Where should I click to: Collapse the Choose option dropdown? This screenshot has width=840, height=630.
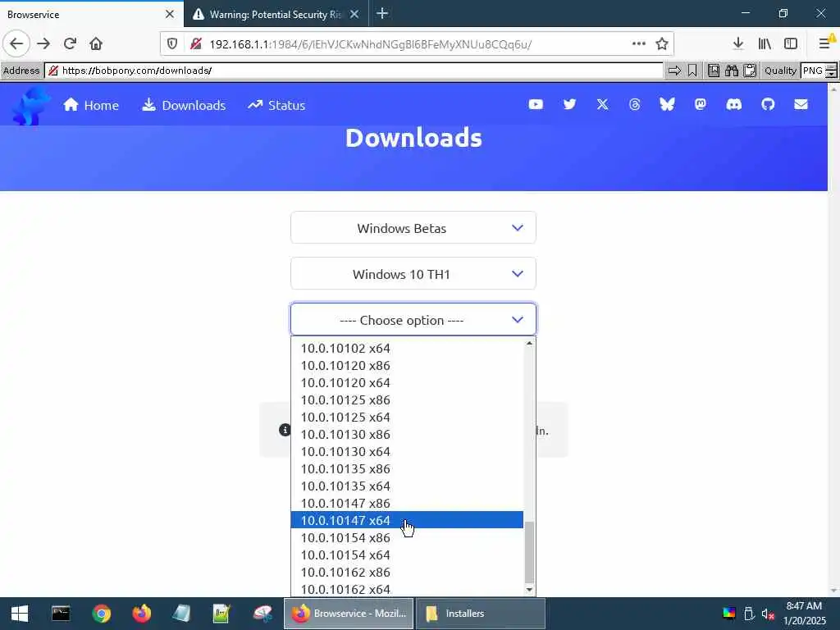[x=413, y=320]
